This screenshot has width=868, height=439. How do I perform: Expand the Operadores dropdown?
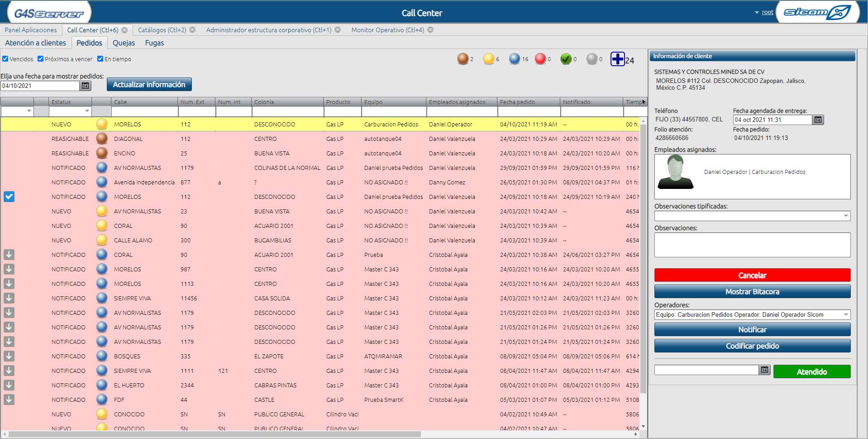point(846,314)
